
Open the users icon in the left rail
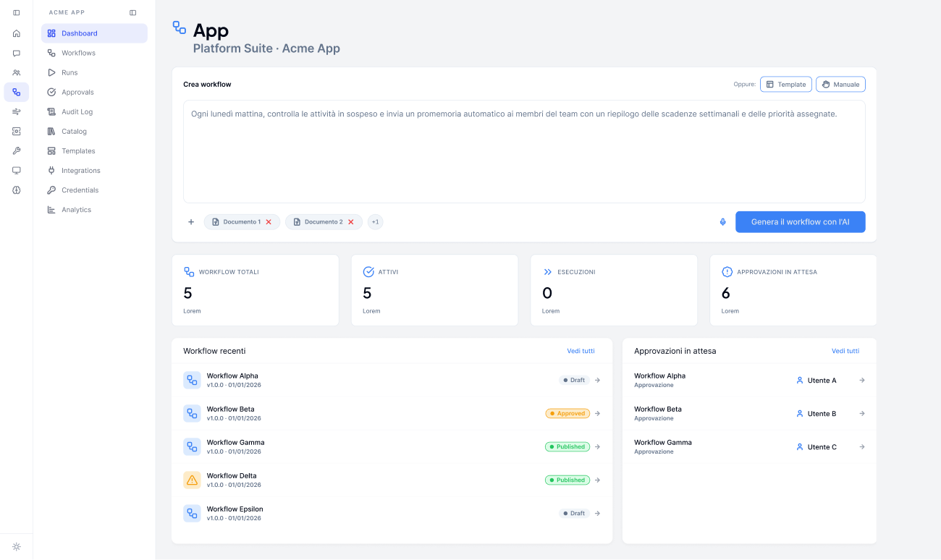click(16, 72)
